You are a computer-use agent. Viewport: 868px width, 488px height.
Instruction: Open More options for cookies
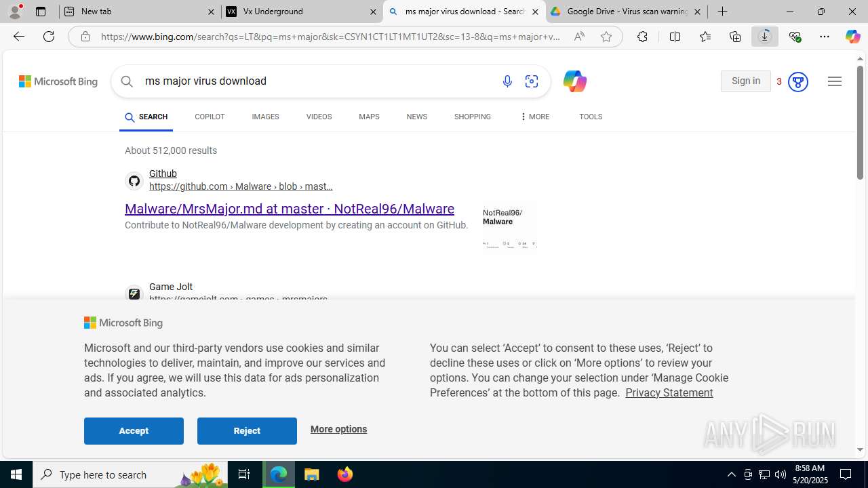pyautogui.click(x=338, y=429)
